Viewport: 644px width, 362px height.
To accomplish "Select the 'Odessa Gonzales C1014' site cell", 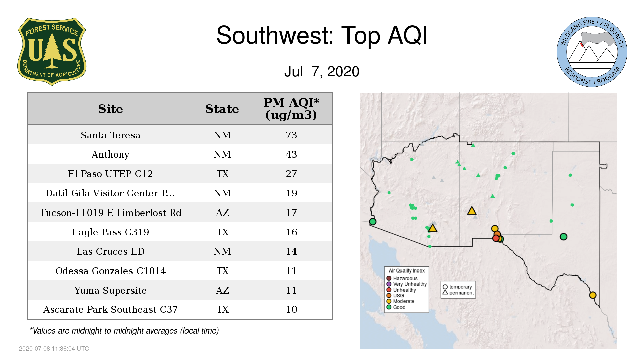I will click(x=110, y=271).
